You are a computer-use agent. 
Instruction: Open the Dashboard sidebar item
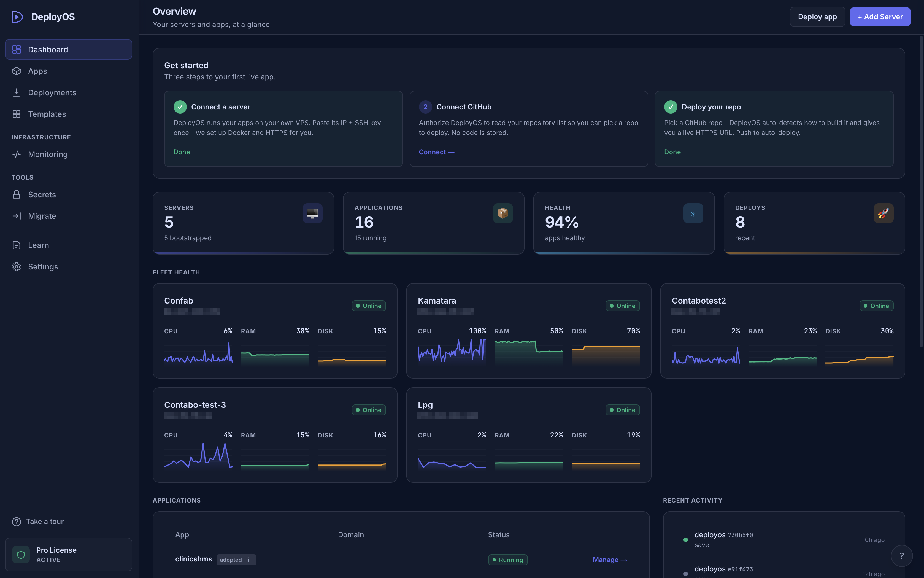click(x=68, y=49)
